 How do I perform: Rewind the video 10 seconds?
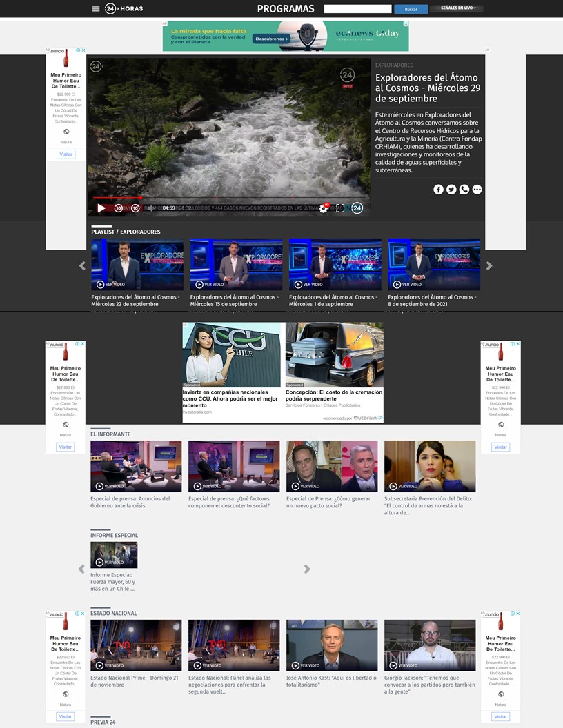[x=119, y=208]
